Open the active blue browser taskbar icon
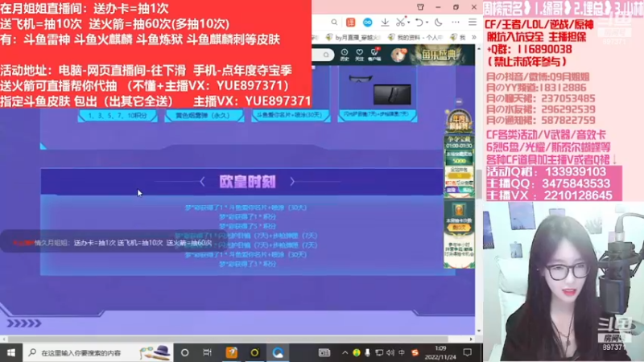 coord(278,352)
